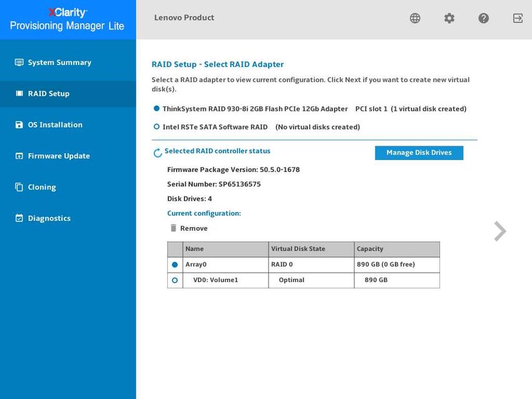Click the No virtual disks created text
Image resolution: width=532 pixels, height=399 pixels.
click(317, 127)
